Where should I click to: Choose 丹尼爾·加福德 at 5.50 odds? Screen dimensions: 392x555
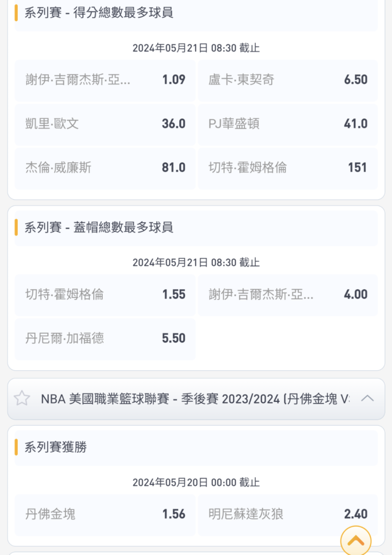pos(105,339)
